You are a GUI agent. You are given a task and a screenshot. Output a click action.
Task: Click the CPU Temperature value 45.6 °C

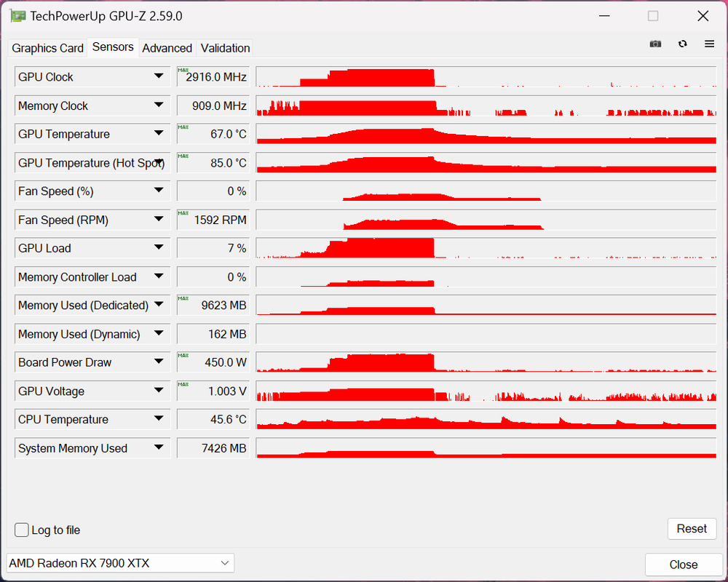[213, 419]
